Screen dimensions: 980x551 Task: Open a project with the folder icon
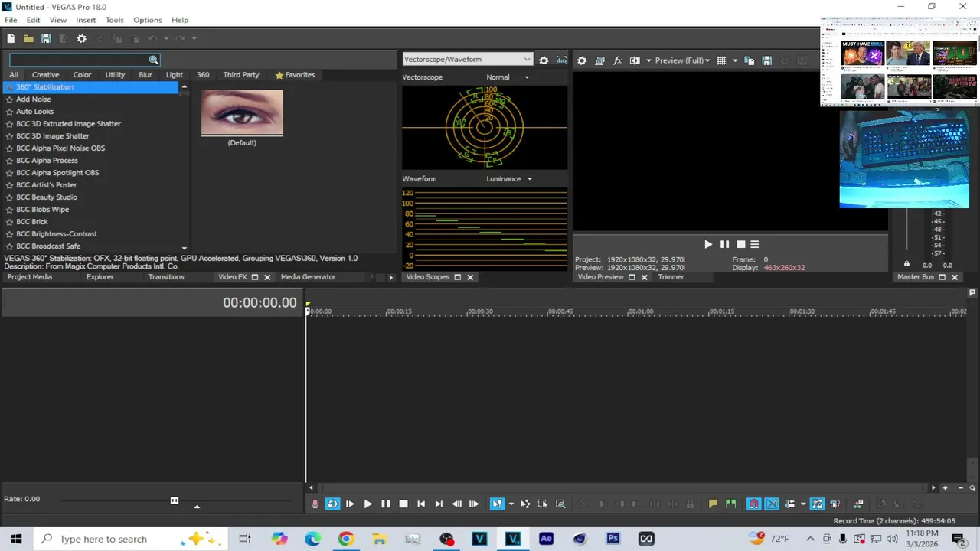(x=28, y=38)
